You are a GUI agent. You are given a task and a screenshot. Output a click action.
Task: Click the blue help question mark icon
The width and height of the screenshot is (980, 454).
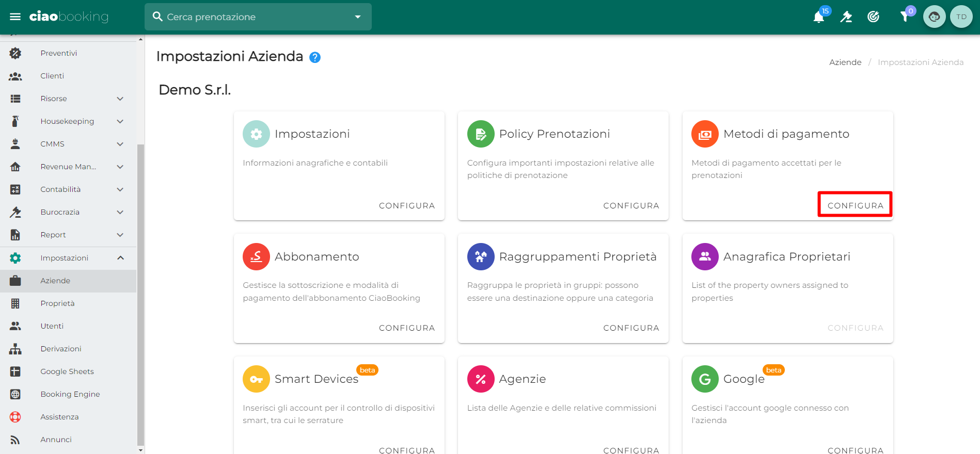point(315,57)
